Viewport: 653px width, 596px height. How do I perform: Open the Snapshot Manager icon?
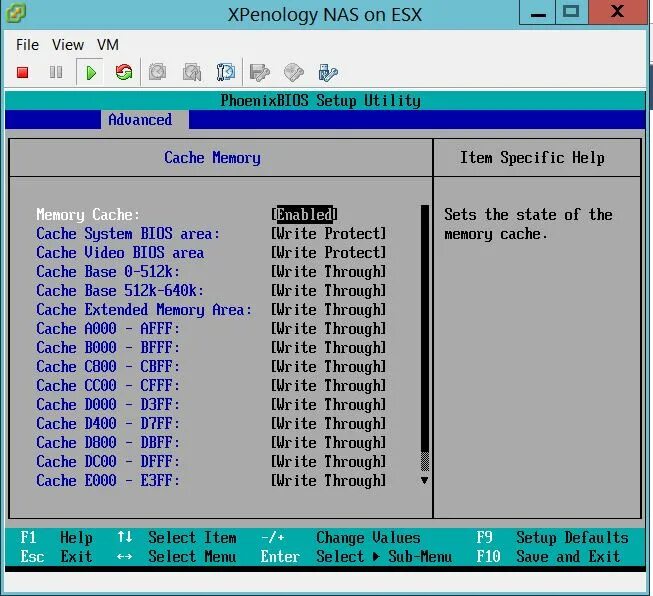(226, 72)
